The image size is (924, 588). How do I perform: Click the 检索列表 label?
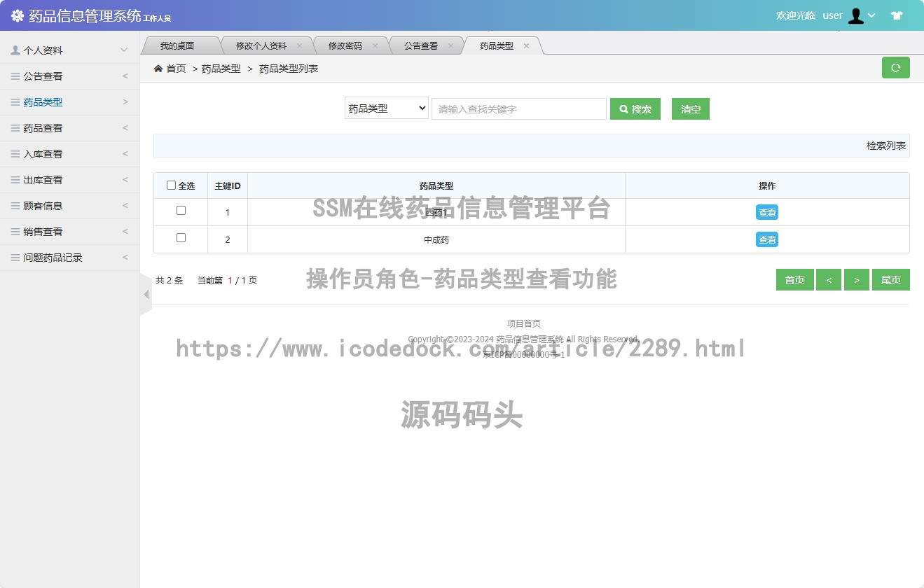886,146
